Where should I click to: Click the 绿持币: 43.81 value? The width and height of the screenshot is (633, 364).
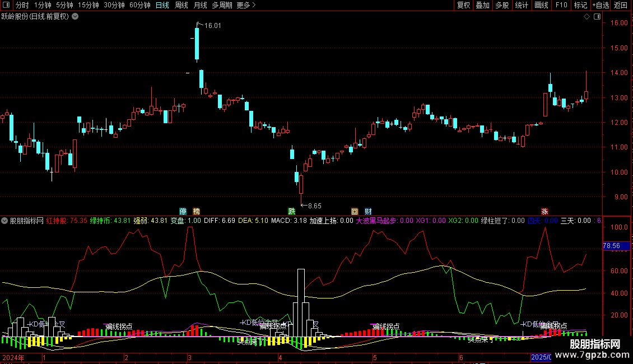pyautogui.click(x=110, y=221)
